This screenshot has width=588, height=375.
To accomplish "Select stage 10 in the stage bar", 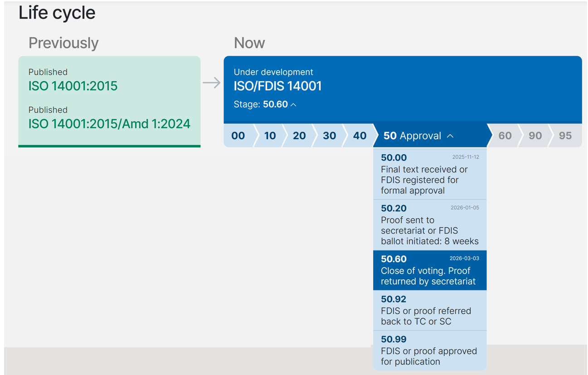I will [x=270, y=136].
